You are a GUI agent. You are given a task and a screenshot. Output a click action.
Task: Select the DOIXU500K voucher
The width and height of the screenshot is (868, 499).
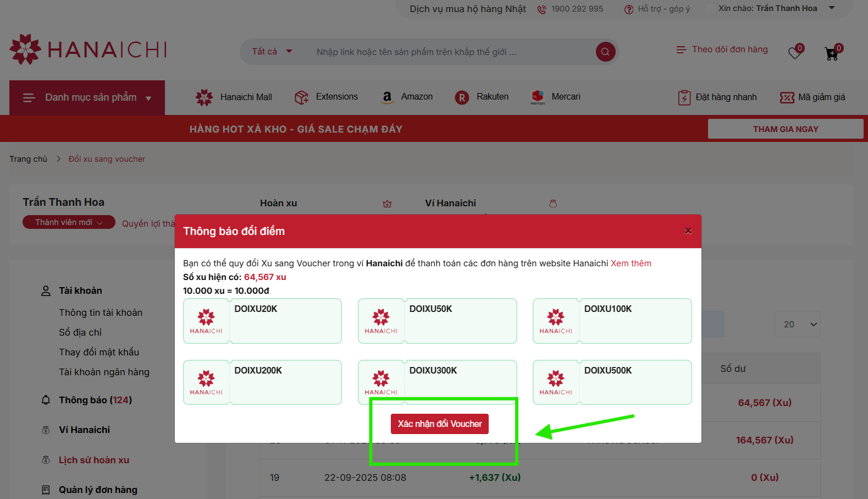coord(612,382)
